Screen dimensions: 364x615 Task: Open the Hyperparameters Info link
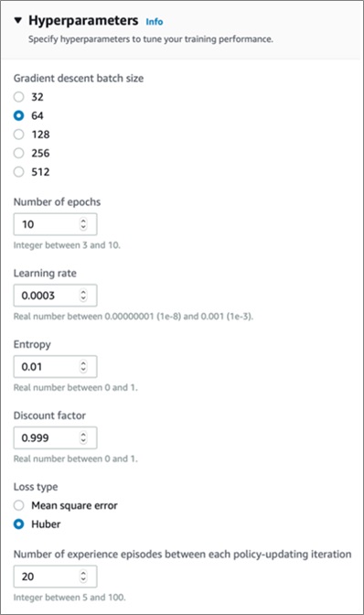155,22
